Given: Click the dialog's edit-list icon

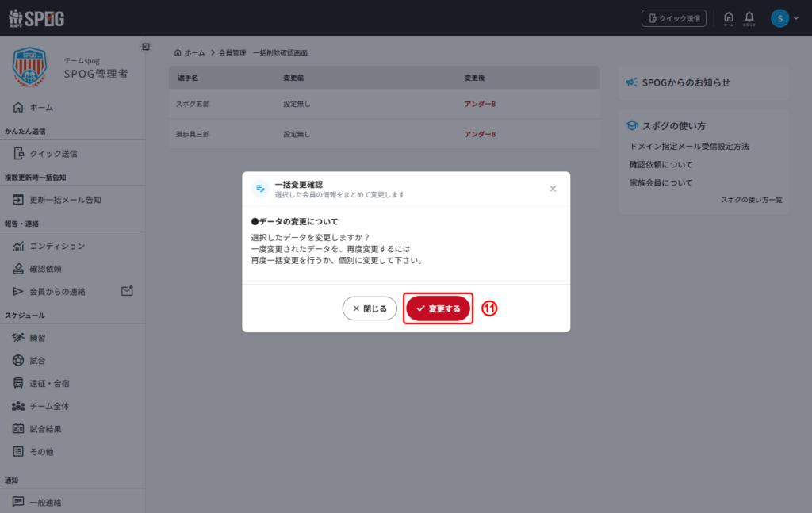Looking at the screenshot, I should tap(260, 189).
